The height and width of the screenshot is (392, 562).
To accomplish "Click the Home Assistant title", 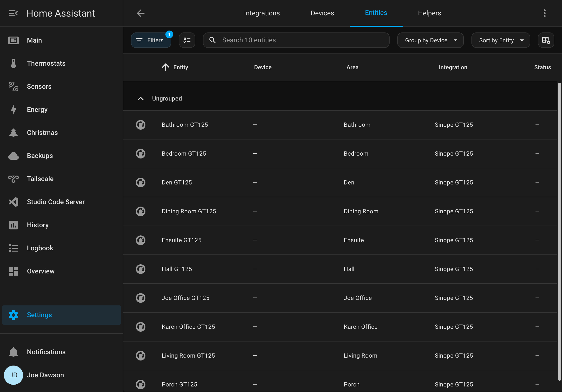I will click(x=61, y=13).
